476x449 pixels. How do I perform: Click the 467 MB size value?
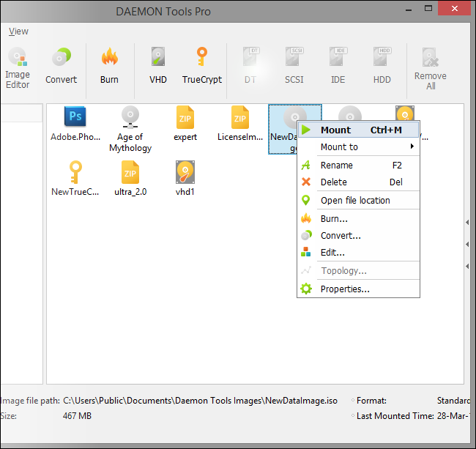(77, 416)
